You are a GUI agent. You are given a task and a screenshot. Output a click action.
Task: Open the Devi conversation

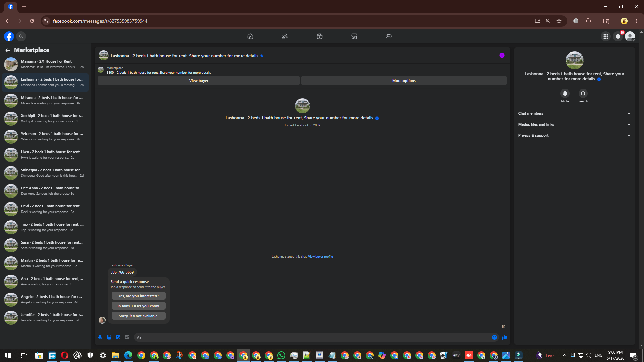45,209
